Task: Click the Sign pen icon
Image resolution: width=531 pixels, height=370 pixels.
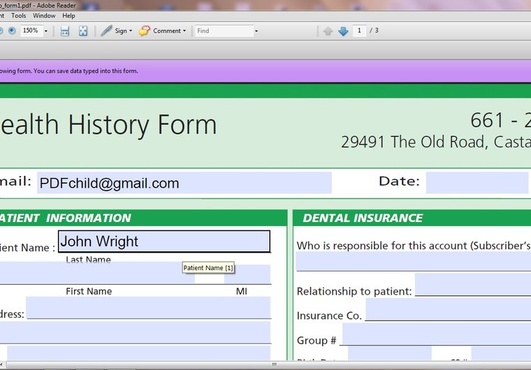Action: click(106, 30)
